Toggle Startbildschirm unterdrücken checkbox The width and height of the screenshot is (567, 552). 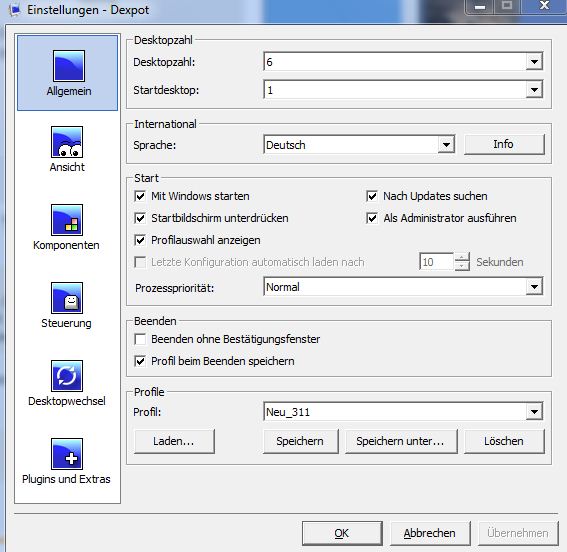[x=140, y=218]
